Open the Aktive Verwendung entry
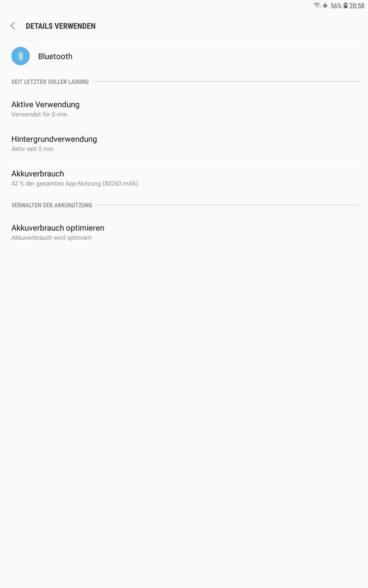Viewport: 368px width, 588px height. click(184, 109)
